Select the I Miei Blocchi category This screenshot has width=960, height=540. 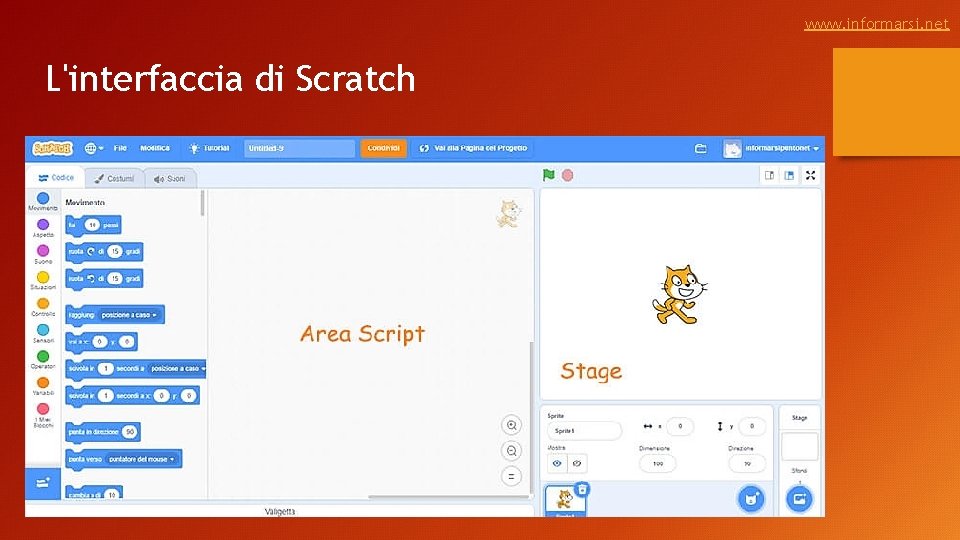pos(43,414)
